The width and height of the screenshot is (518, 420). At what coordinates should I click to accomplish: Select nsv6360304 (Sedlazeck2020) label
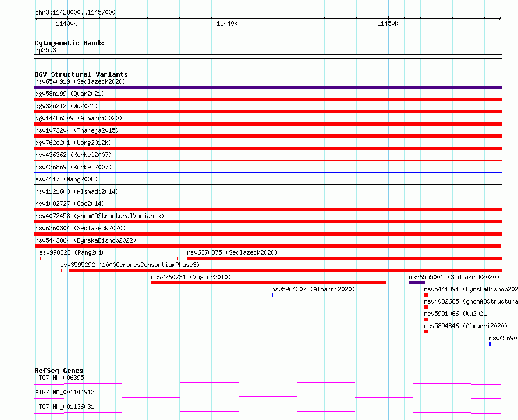click(80, 228)
